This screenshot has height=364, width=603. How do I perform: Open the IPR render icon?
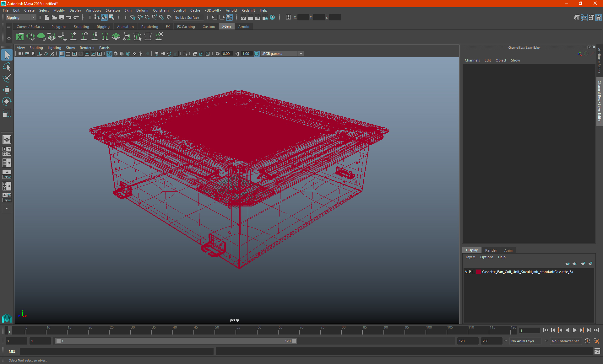click(x=258, y=18)
